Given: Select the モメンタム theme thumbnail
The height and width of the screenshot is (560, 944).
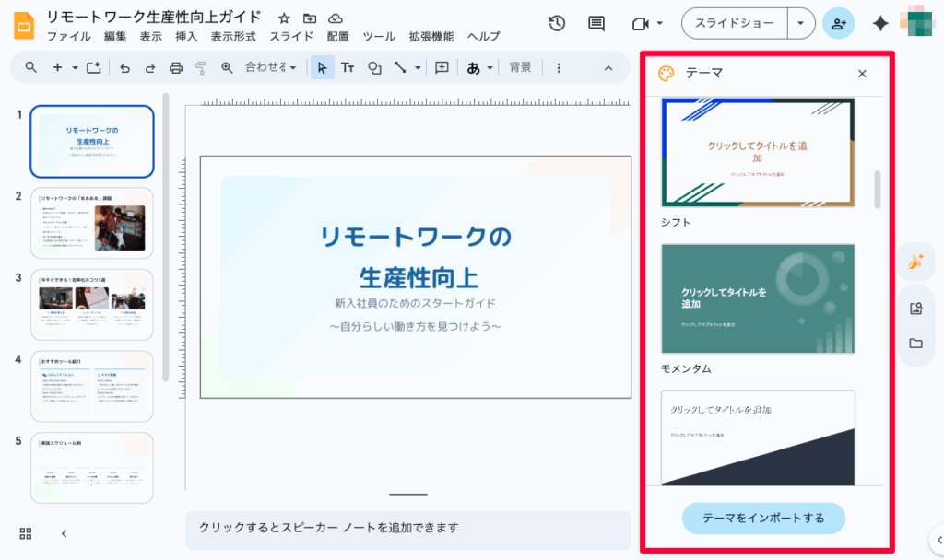Looking at the screenshot, I should click(757, 297).
